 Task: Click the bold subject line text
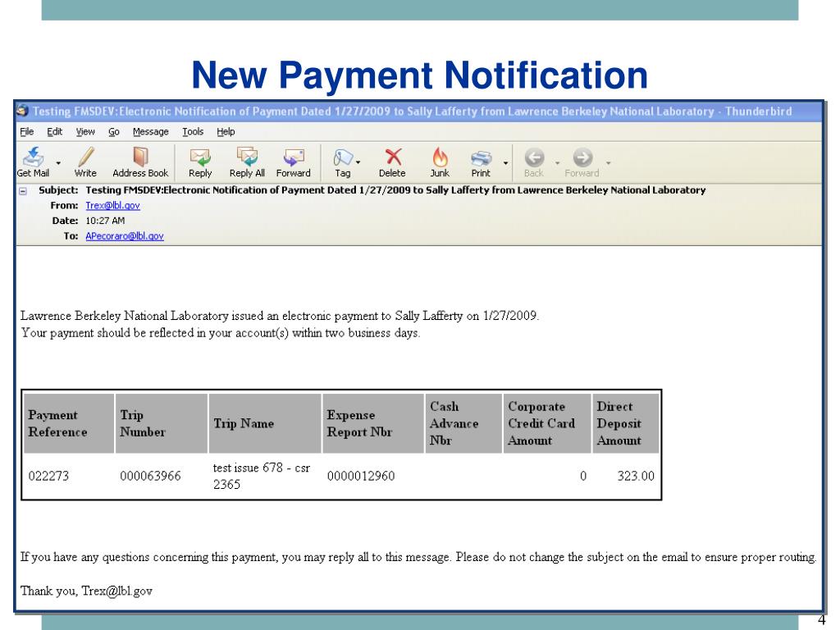(x=395, y=190)
